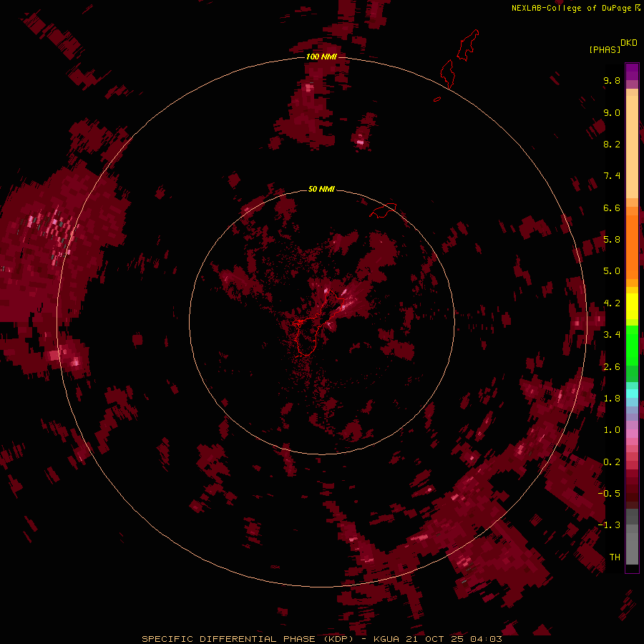Click the 7.4 scale value
This screenshot has height=644, width=644.
pyautogui.click(x=612, y=176)
